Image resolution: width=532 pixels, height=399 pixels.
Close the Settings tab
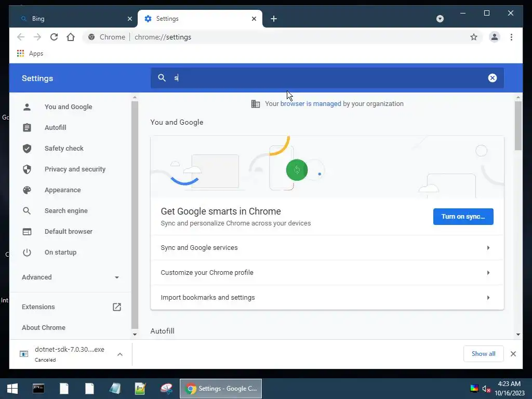point(254,19)
